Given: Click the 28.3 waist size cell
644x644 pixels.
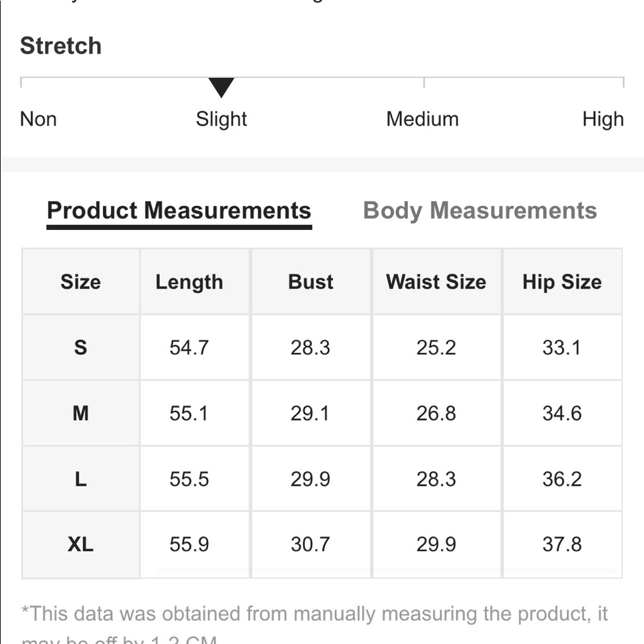Looking at the screenshot, I should pyautogui.click(x=436, y=479).
